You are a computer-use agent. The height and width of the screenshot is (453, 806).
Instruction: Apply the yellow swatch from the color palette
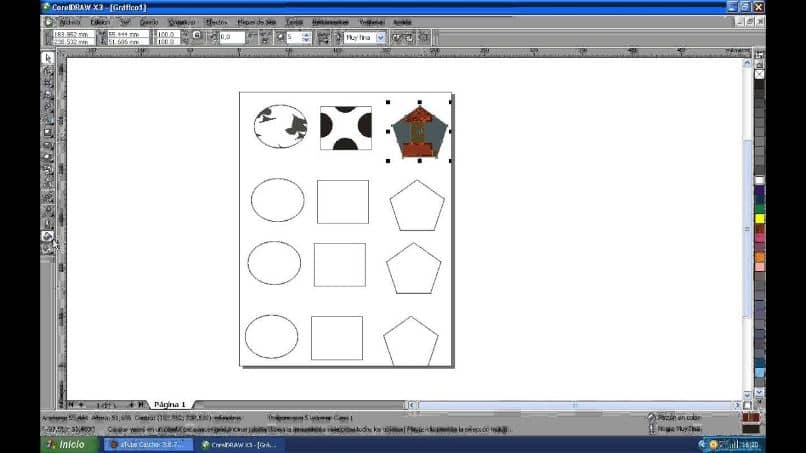(759, 219)
